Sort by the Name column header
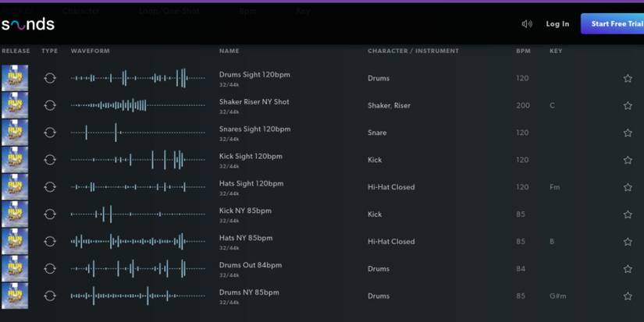The image size is (644, 322). point(229,51)
